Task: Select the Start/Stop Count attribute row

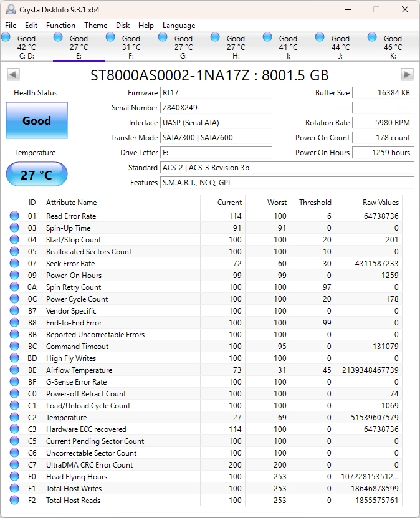Action: tap(204, 240)
